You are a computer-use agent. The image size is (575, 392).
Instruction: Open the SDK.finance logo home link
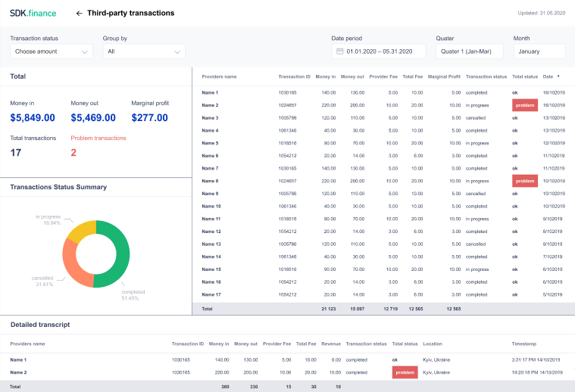[33, 13]
